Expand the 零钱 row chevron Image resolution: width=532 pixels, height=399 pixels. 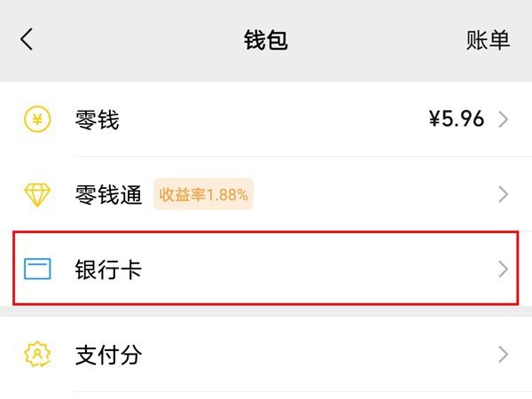coord(504,120)
